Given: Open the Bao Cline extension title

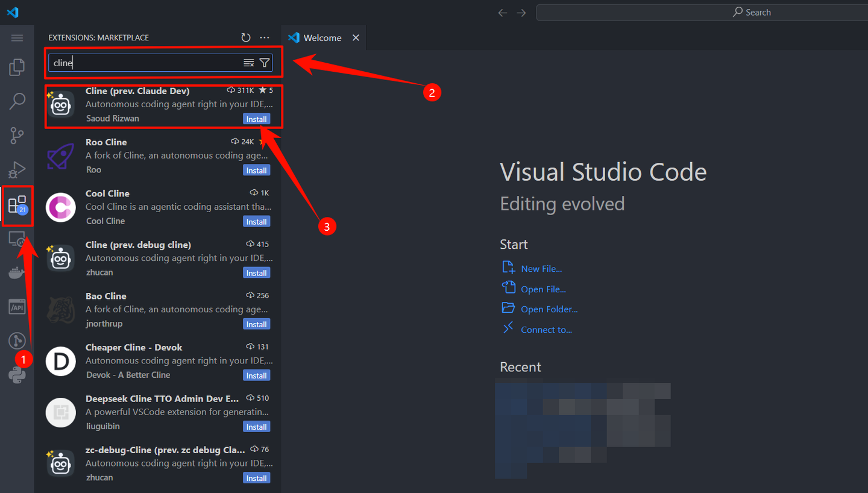Looking at the screenshot, I should click(106, 296).
